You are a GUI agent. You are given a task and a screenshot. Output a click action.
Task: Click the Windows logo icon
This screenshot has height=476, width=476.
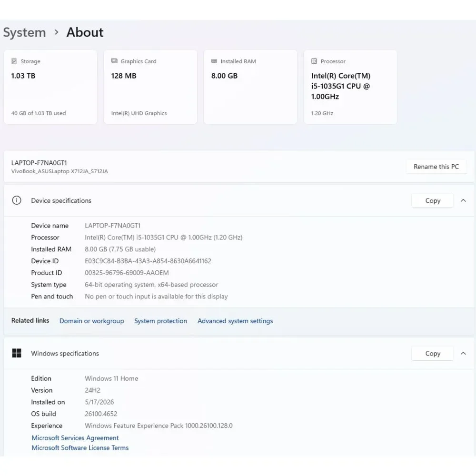pyautogui.click(x=17, y=353)
